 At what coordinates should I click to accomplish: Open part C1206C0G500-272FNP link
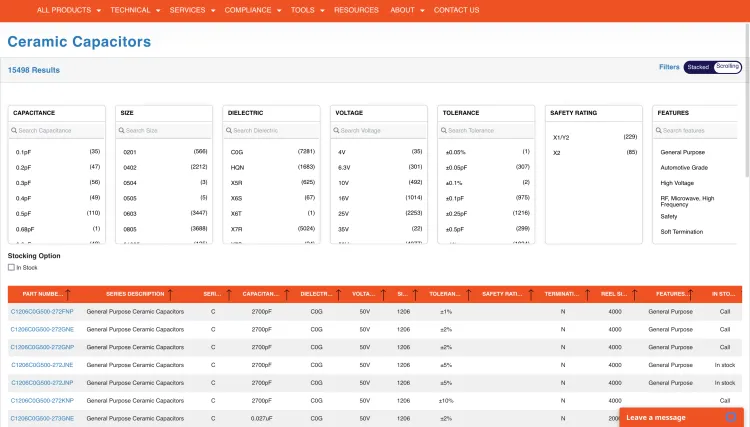click(x=42, y=311)
